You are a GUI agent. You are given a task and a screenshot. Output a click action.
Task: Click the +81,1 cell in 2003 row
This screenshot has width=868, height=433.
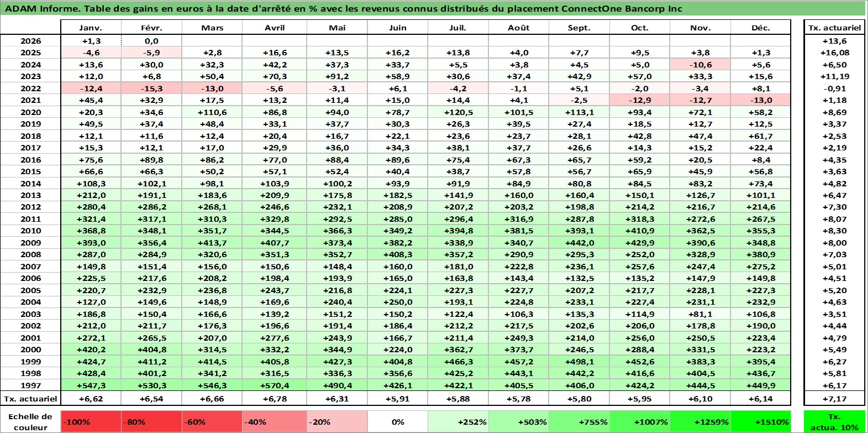click(x=701, y=314)
